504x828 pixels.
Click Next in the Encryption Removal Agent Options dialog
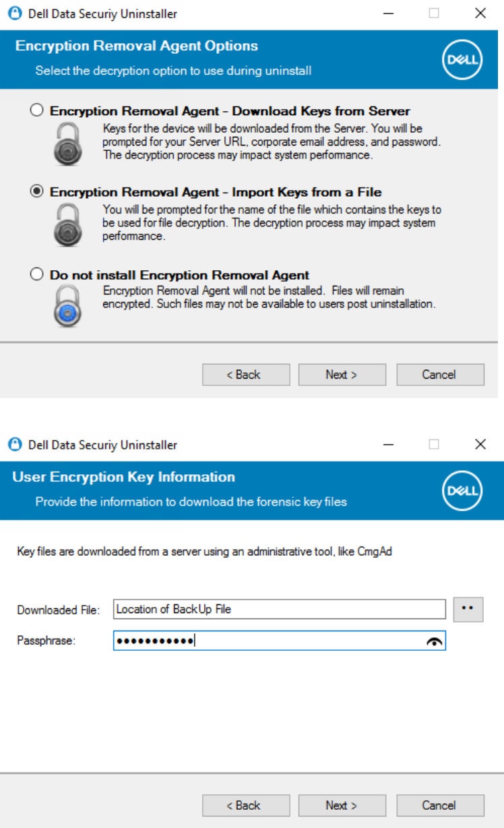tap(342, 375)
